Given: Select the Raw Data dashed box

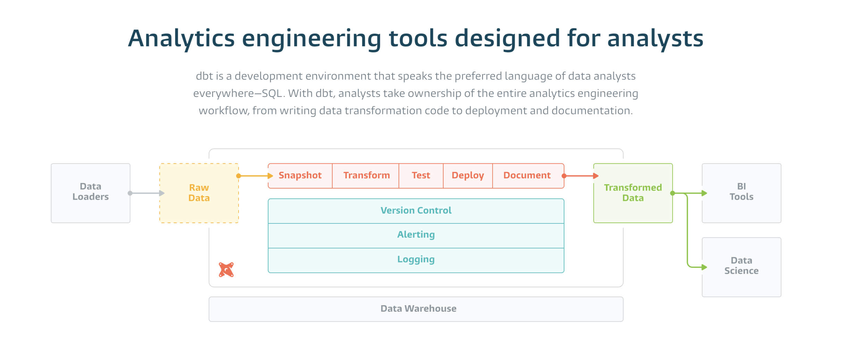Looking at the screenshot, I should pos(199,193).
